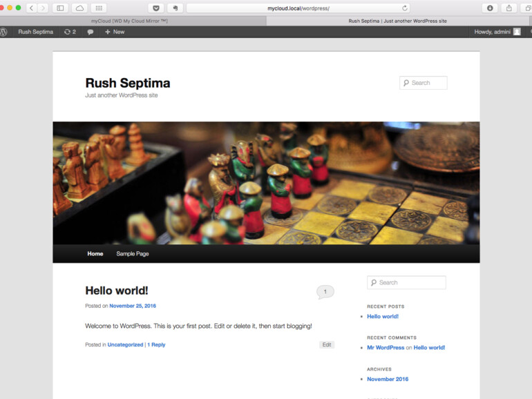
Task: Switch to the myCloud WD My Cloud Mirror tab
Action: click(129, 21)
